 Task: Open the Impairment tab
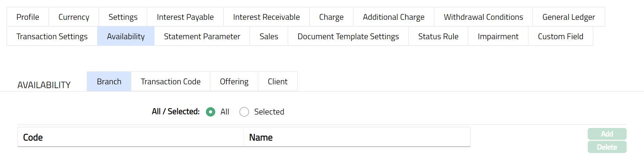(x=498, y=36)
